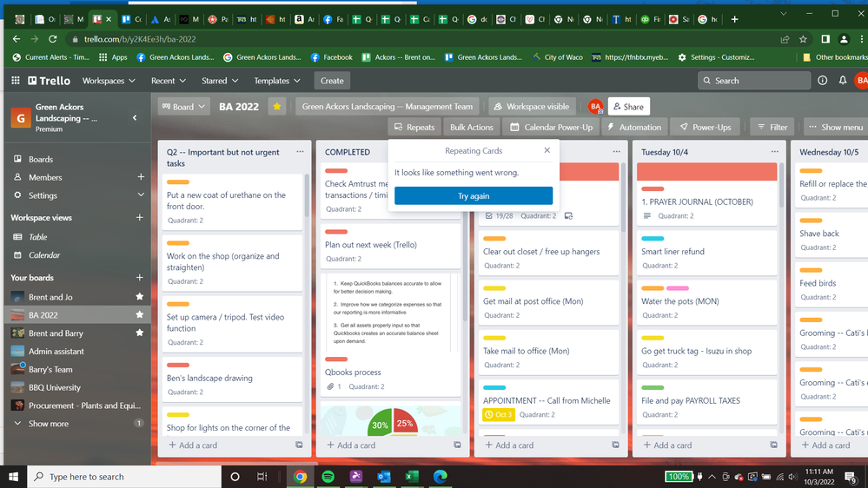Viewport: 868px width, 488px height.
Task: Focus the Trello Search field
Action: [x=754, y=81]
